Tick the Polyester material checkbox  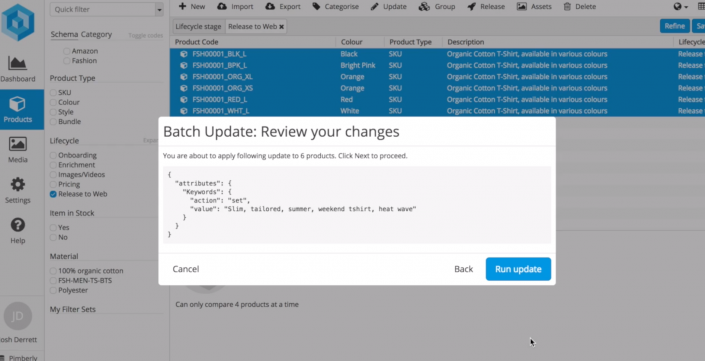point(53,290)
